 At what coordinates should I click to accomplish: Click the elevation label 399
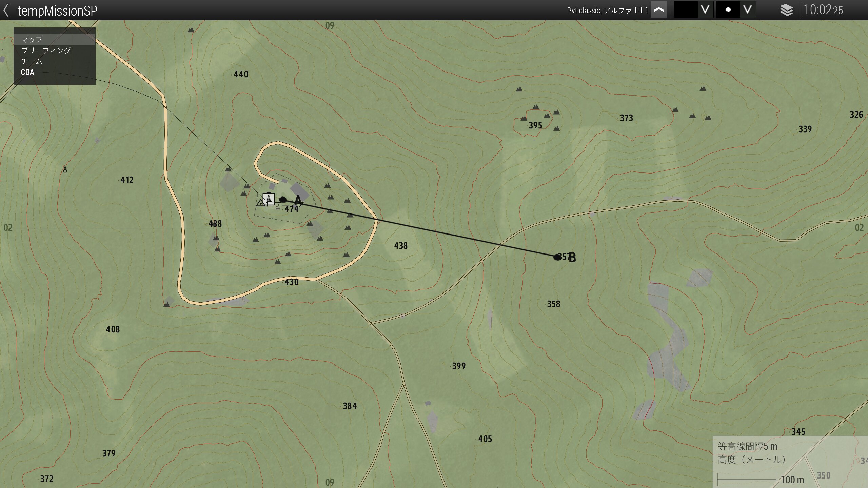coord(459,366)
